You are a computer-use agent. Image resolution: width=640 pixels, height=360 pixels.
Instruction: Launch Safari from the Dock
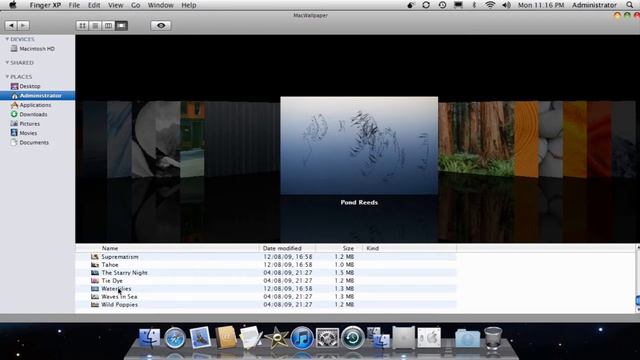175,338
